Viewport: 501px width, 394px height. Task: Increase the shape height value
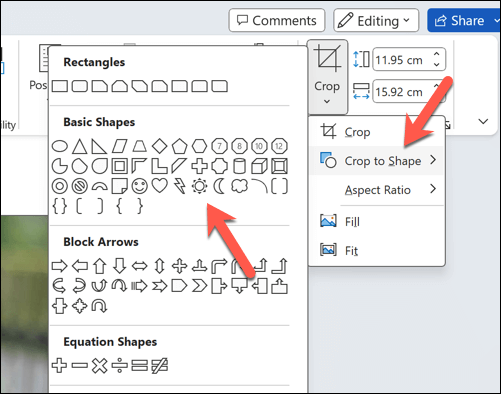coord(436,54)
